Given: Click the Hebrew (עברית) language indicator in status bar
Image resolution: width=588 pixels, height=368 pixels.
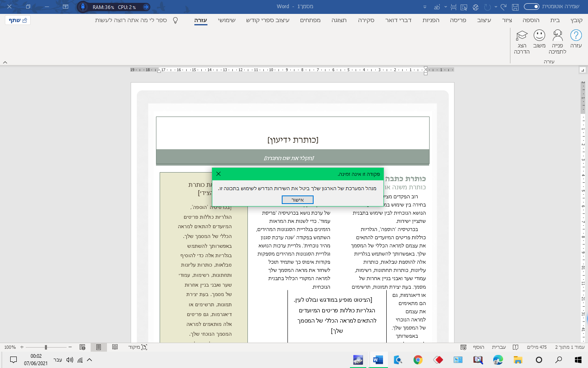Looking at the screenshot, I should point(499,347).
